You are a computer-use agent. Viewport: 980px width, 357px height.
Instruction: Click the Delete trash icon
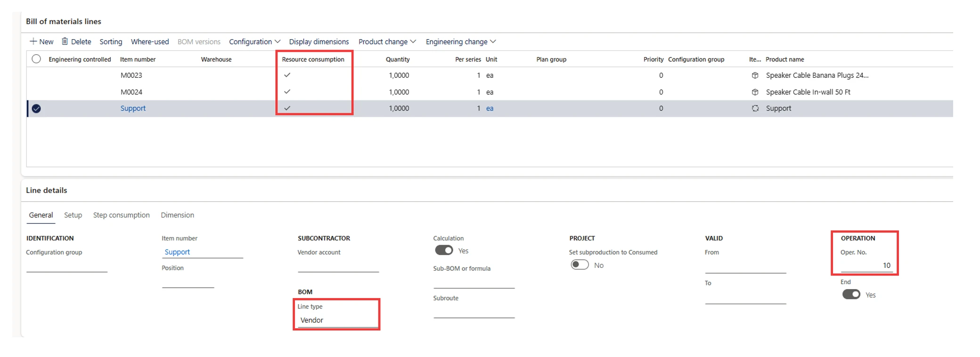tap(65, 42)
